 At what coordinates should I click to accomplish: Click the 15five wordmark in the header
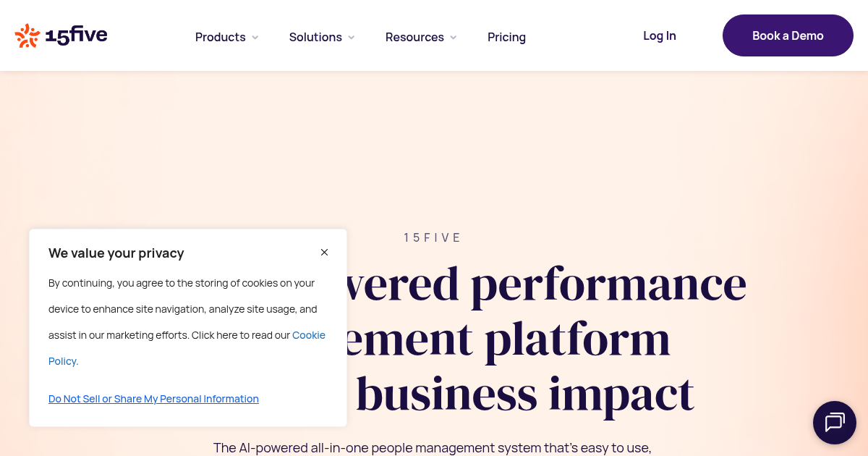coord(76,35)
